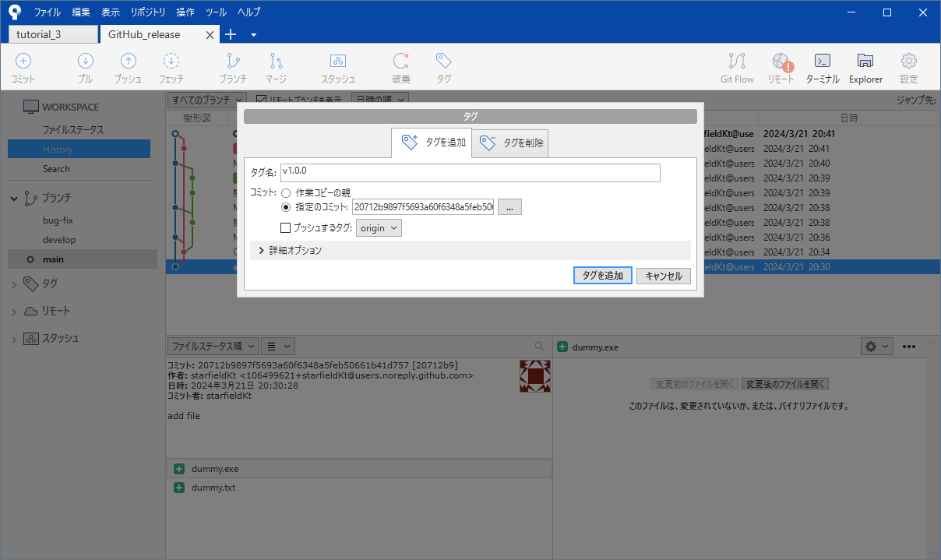Open the ファイルステータス順 dropdown
941x560 pixels.
[x=213, y=346]
